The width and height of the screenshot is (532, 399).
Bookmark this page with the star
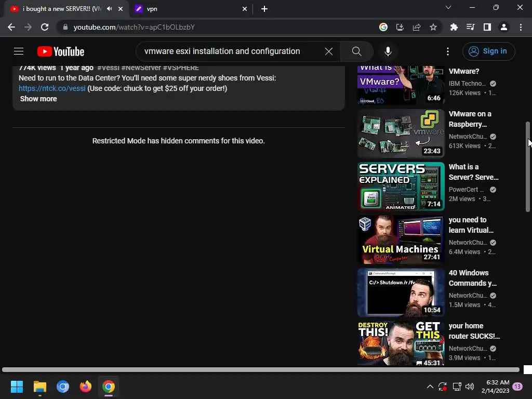(x=433, y=27)
